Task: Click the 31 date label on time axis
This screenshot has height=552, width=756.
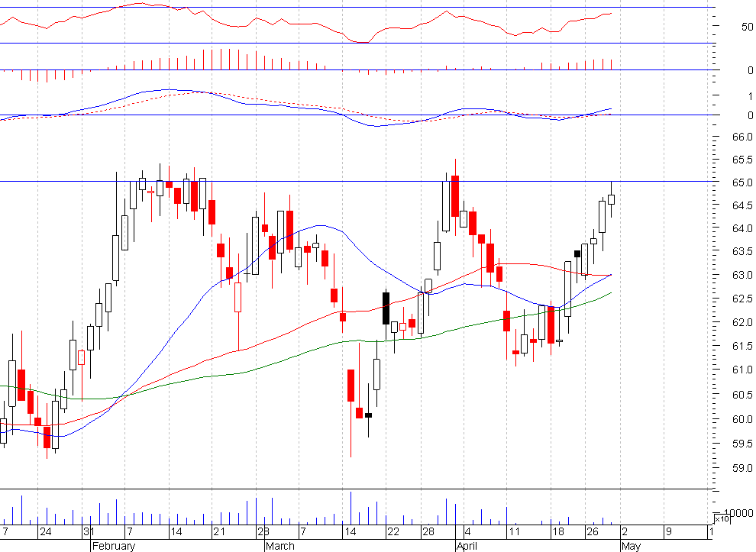Action: (89, 531)
